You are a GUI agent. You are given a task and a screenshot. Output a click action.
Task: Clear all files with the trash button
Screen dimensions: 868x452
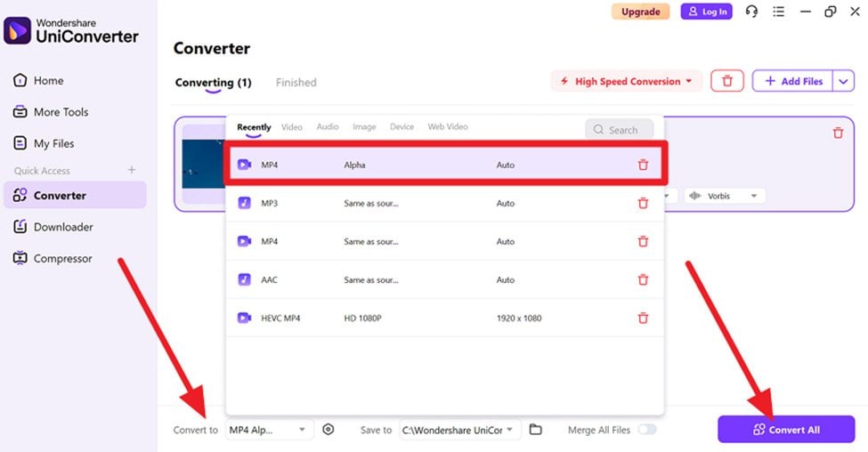point(726,81)
